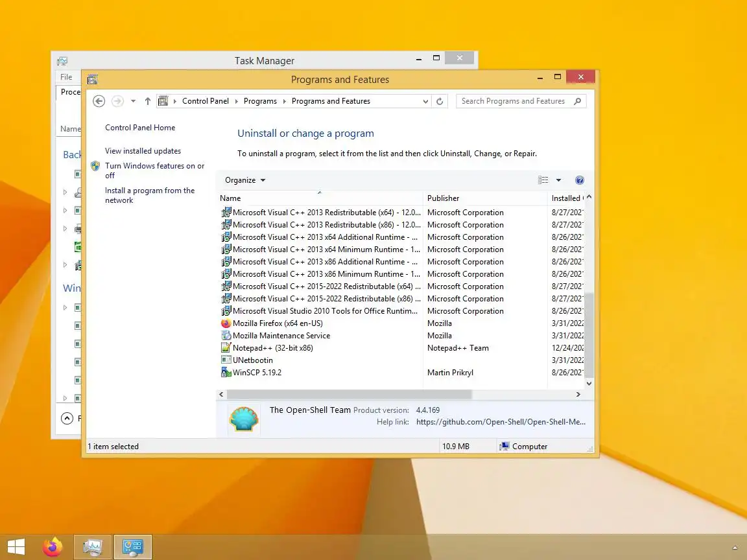Show hidden tray icons arrow
The image size is (747, 560).
(x=735, y=548)
